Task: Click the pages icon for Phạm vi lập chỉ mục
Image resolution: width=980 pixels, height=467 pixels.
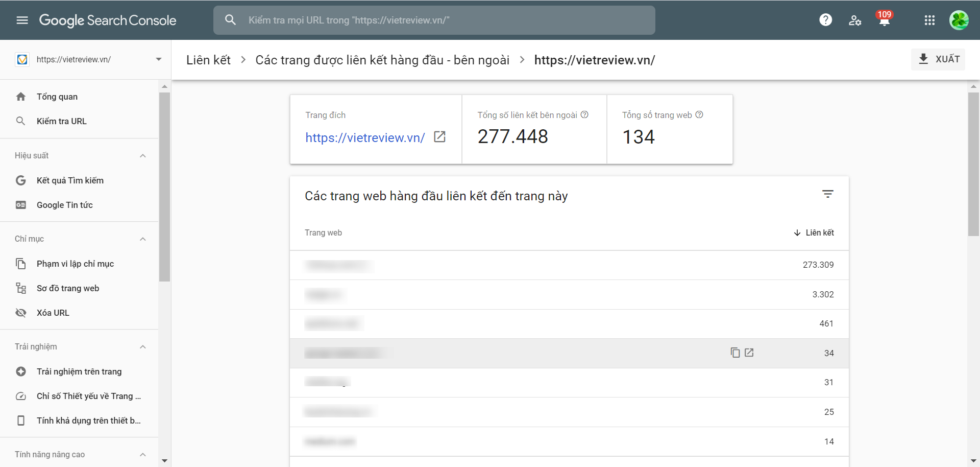Action: 21,264
